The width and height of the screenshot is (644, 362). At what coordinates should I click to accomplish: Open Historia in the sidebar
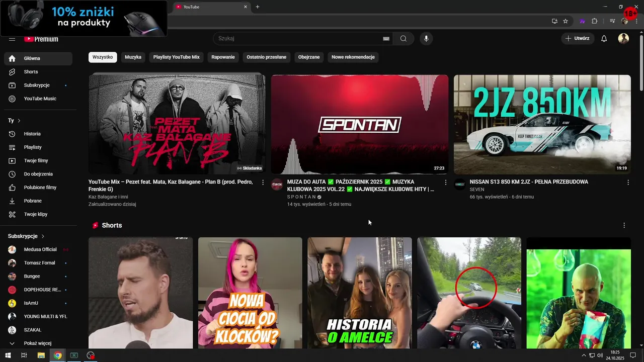38,134
